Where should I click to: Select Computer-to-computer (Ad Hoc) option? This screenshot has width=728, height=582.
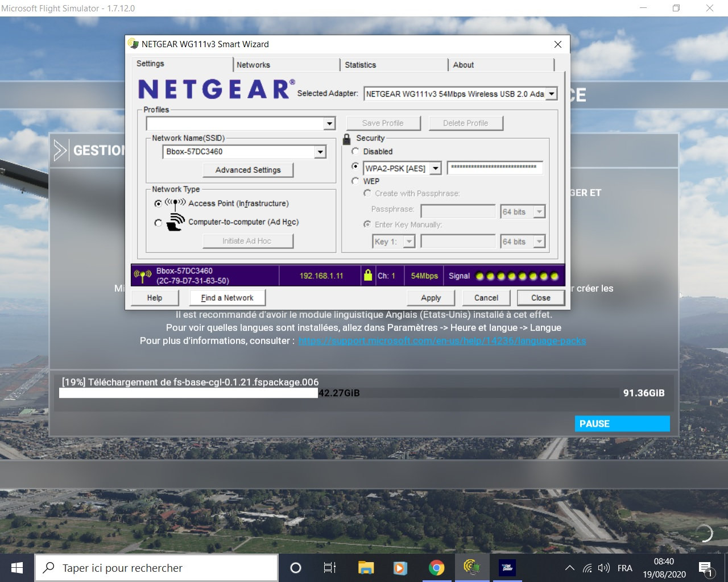158,223
